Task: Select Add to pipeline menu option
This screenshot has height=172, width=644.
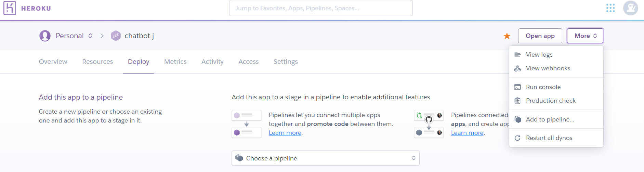Action: coord(550,119)
